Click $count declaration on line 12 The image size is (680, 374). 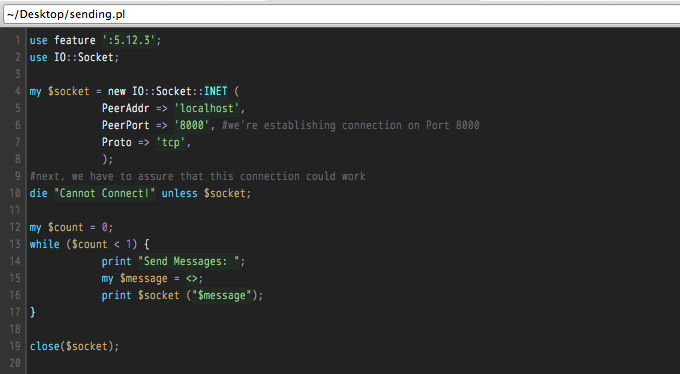65,227
